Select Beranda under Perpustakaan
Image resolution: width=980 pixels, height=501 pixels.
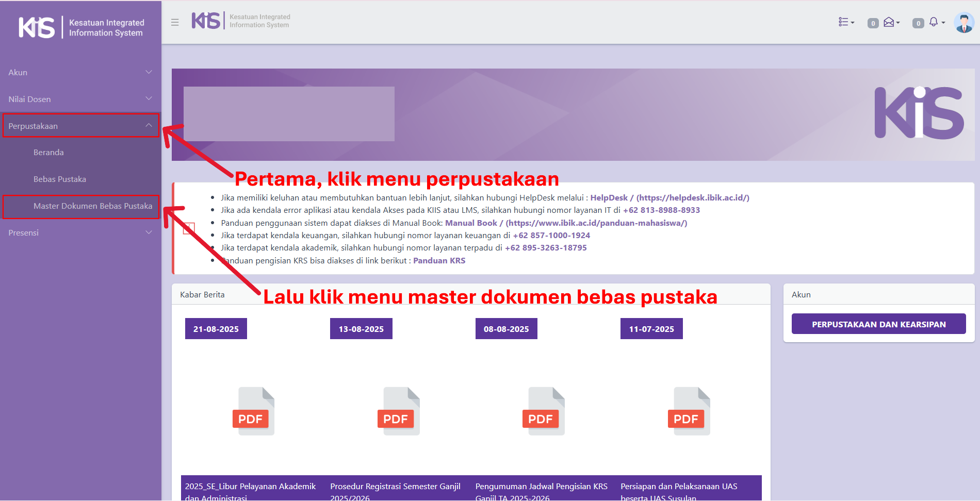tap(48, 153)
